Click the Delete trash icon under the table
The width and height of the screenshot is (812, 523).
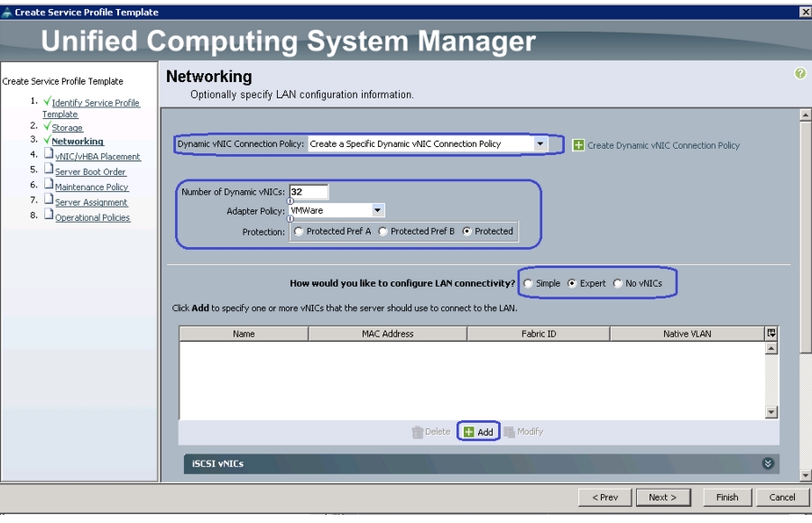coord(418,432)
